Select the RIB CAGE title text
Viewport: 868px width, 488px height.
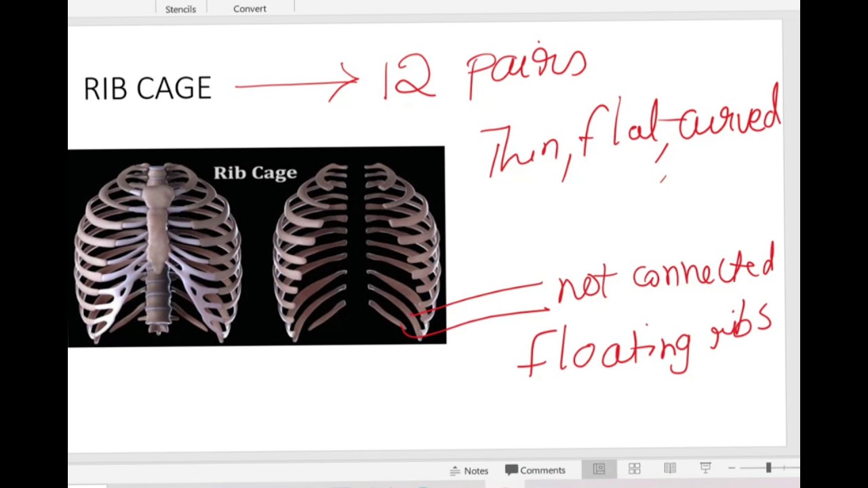point(147,89)
